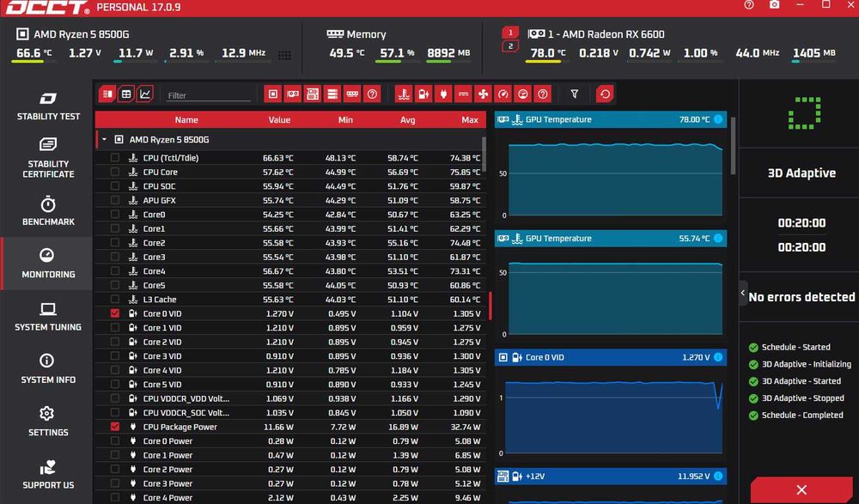Switch to the table view layout icon

(x=126, y=94)
